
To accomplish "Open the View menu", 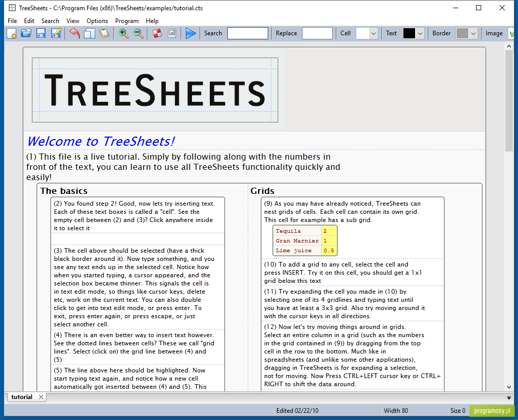I will tap(73, 21).
